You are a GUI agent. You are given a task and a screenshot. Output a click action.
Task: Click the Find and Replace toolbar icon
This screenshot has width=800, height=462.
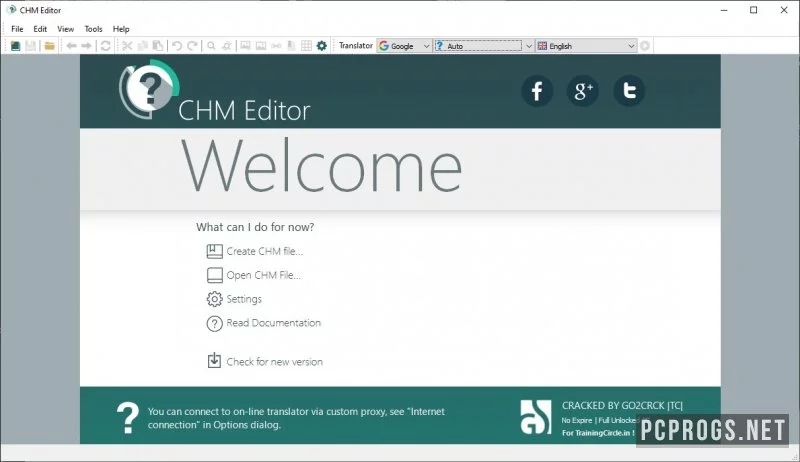[x=227, y=46]
